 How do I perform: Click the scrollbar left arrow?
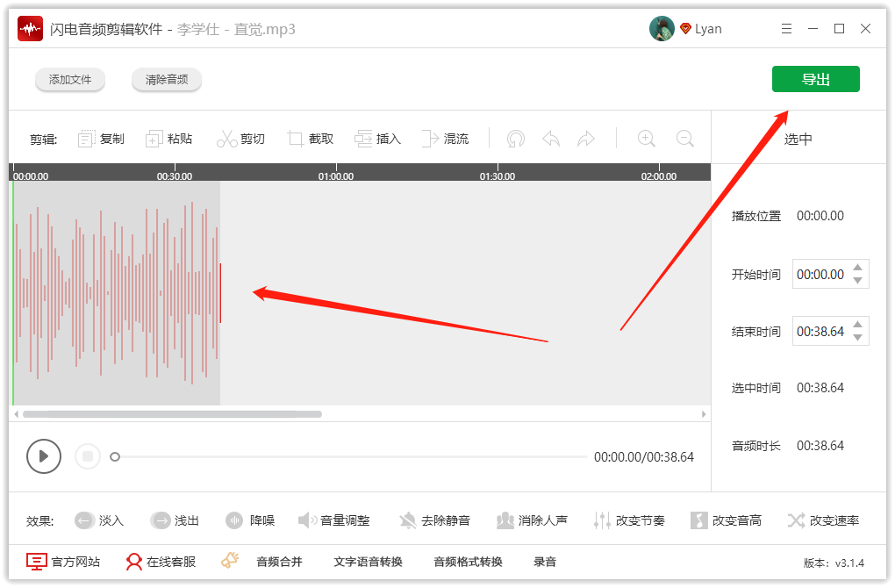coord(16,414)
